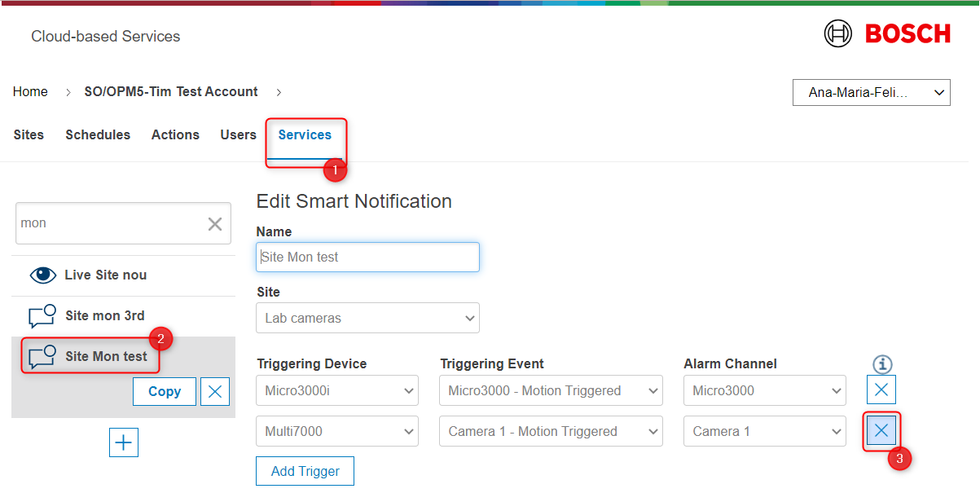Click the Bosch logo

[887, 34]
